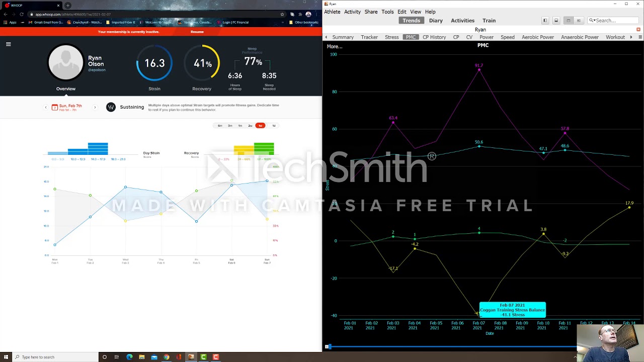The height and width of the screenshot is (362, 644).
Task: Click the Recovery 41% ring
Action: [x=202, y=63]
